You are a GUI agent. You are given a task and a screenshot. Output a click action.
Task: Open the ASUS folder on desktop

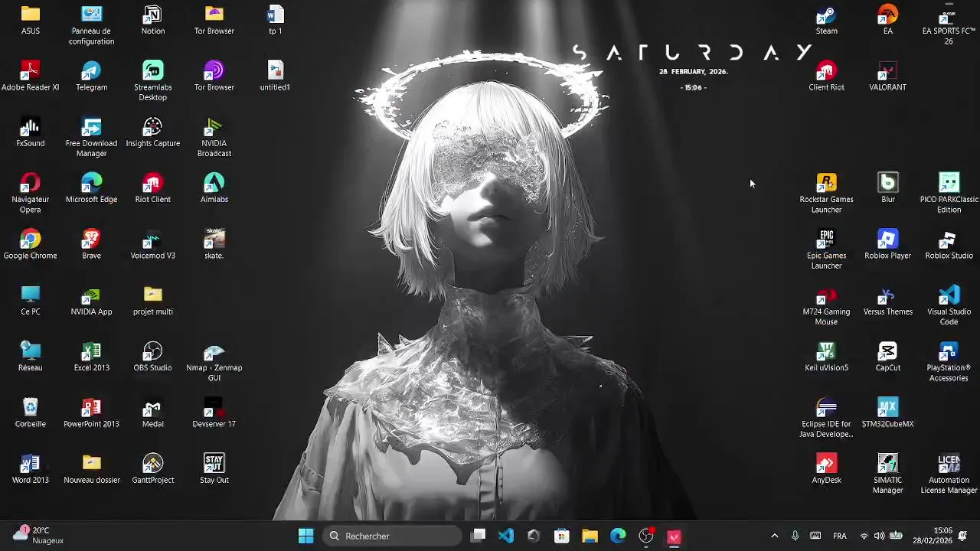31,20
